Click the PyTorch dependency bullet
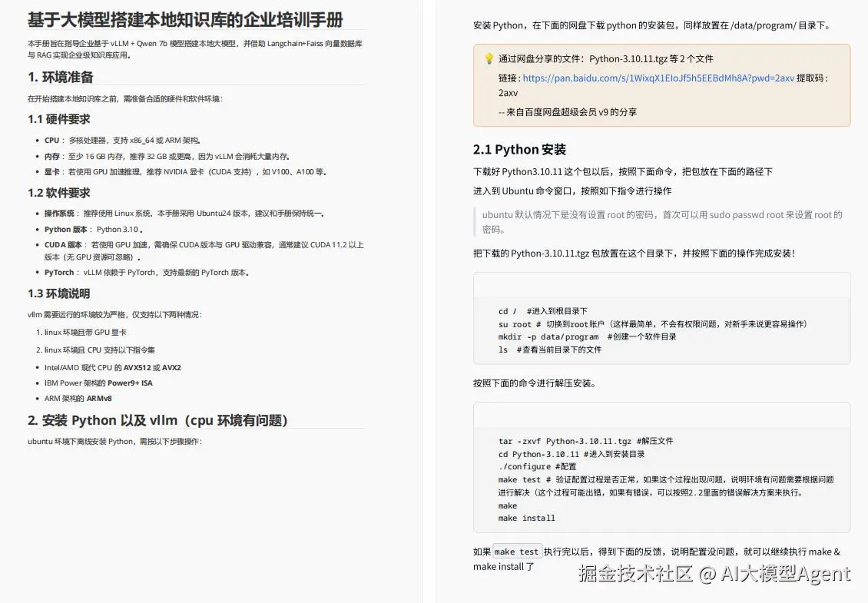This screenshot has width=868, height=603. (147, 273)
